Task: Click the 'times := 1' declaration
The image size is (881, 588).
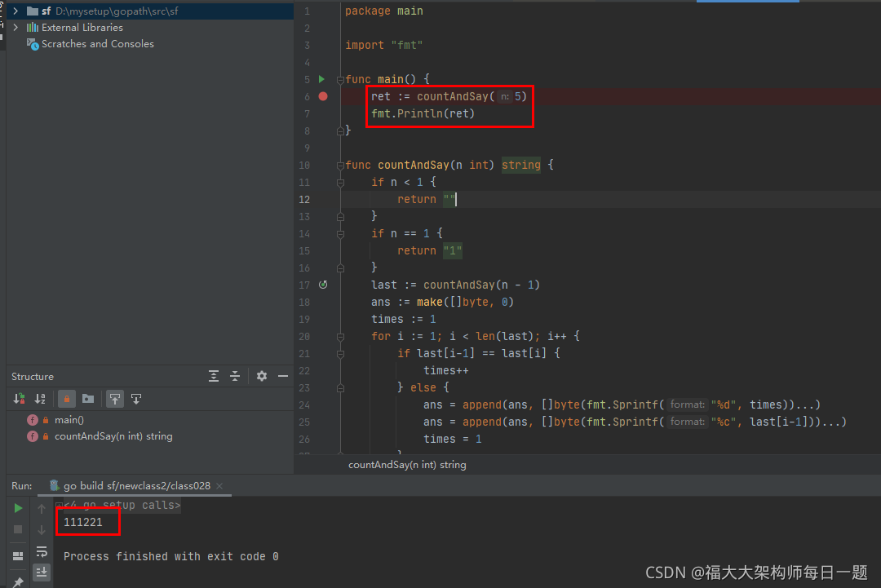Action: pos(404,319)
